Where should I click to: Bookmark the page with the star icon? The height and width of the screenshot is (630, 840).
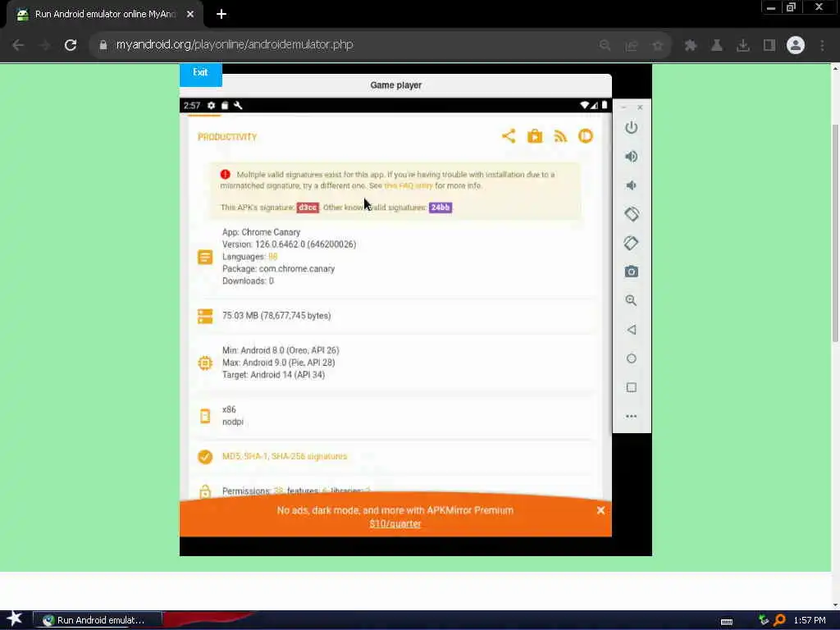pyautogui.click(x=658, y=45)
